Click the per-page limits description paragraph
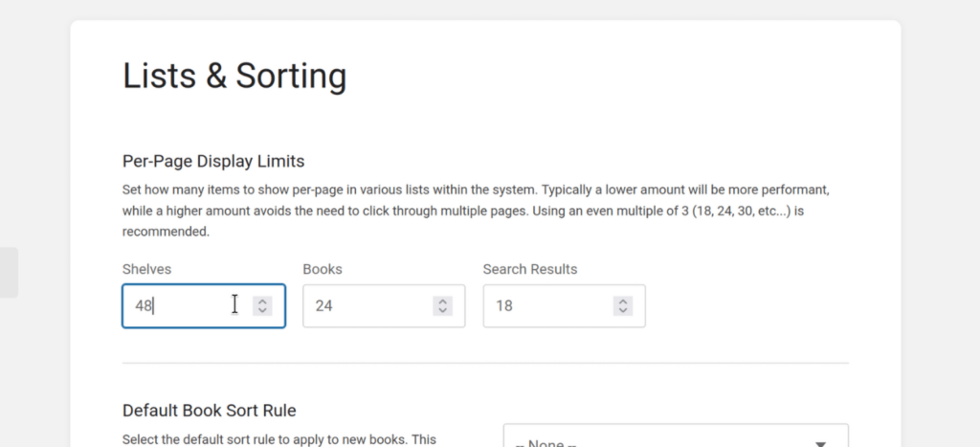Screen dimensions: 980x447 tap(479, 210)
